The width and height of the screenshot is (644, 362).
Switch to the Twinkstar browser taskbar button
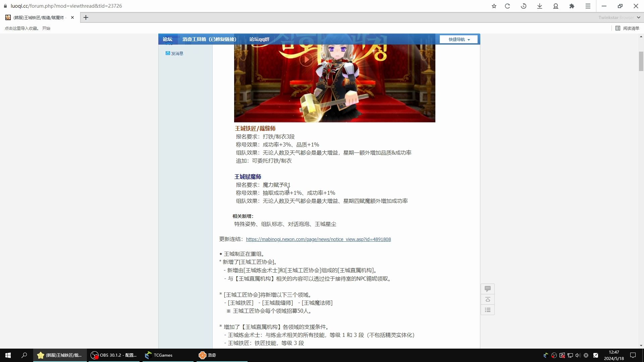60,355
